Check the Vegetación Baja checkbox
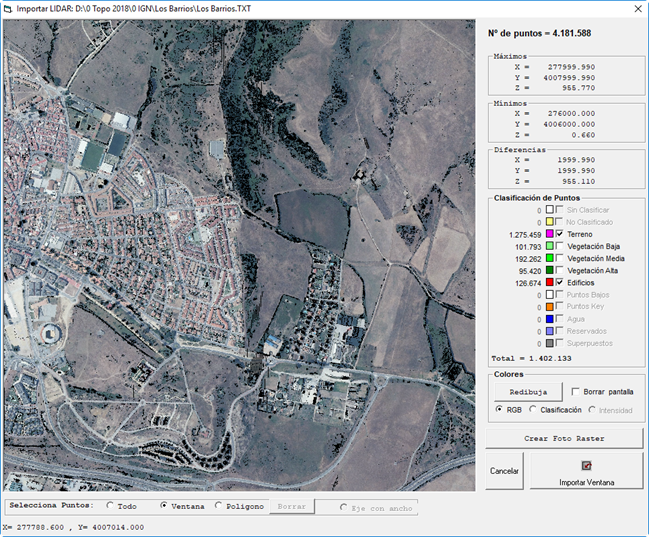Image resolution: width=649 pixels, height=537 pixels. pos(560,246)
